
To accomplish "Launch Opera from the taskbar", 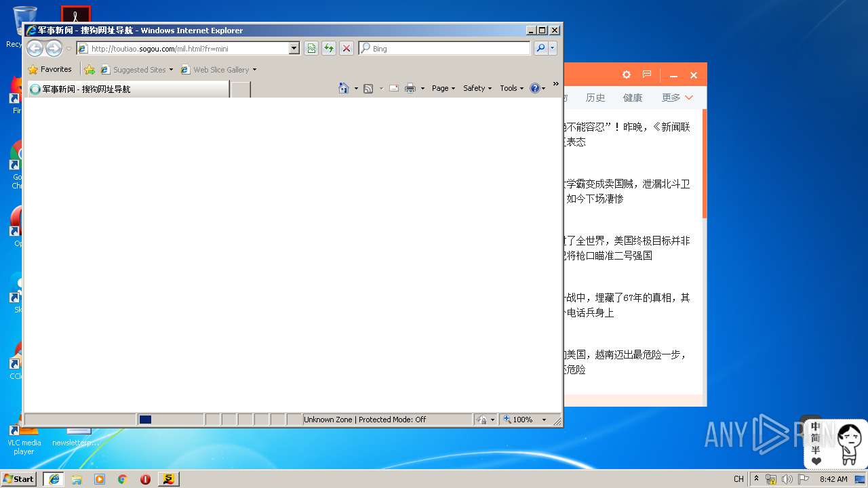I will point(145,479).
